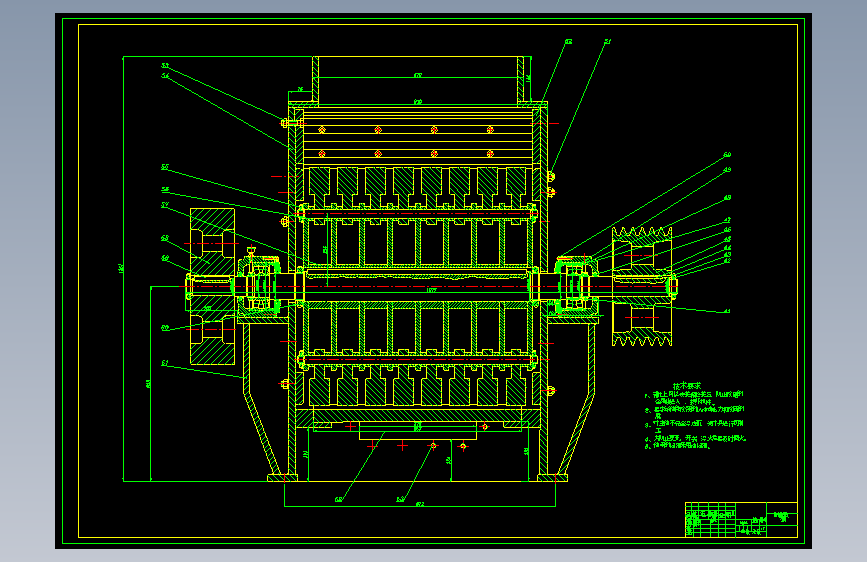Select part callout number 50
The image size is (867, 562).
(x=727, y=155)
